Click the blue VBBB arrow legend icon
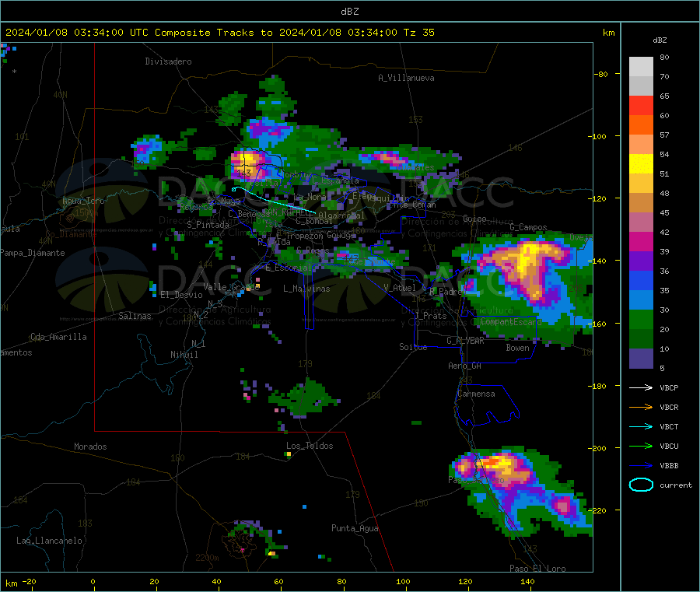The image size is (700, 592). pyautogui.click(x=641, y=465)
